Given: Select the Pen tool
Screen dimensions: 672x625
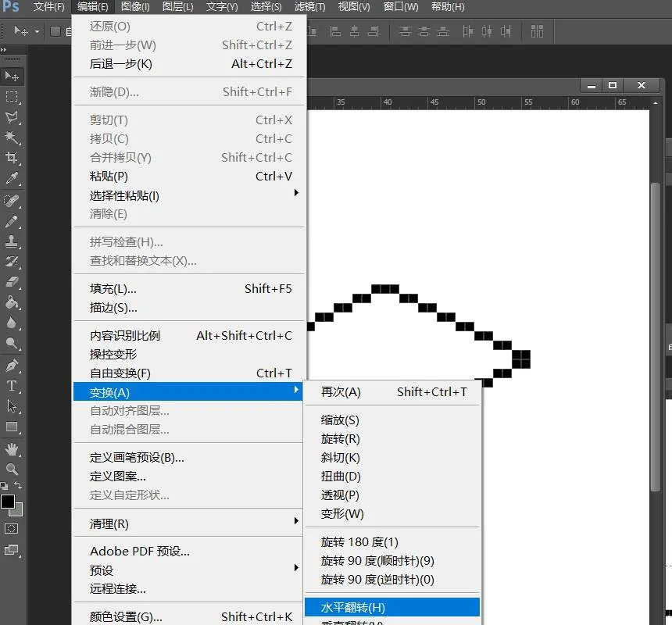Looking at the screenshot, I should [x=12, y=366].
